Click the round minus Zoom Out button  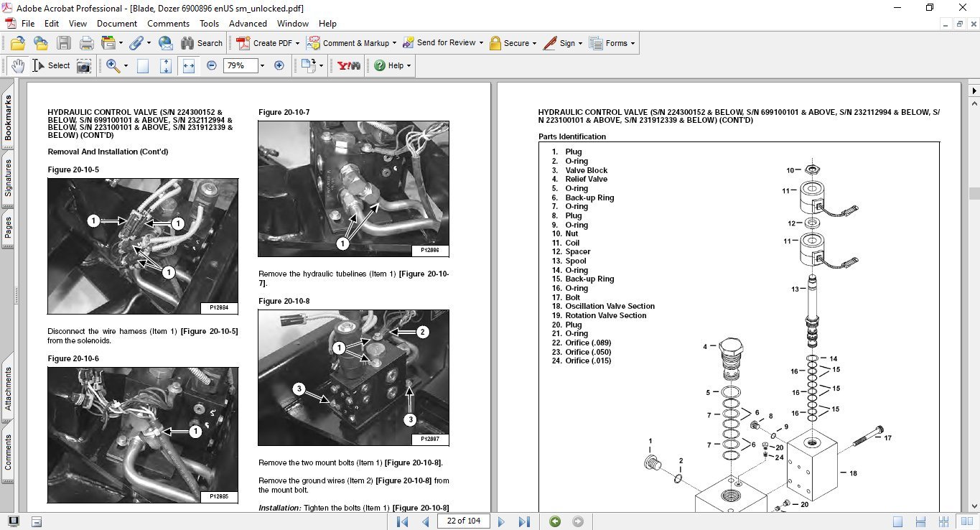211,65
